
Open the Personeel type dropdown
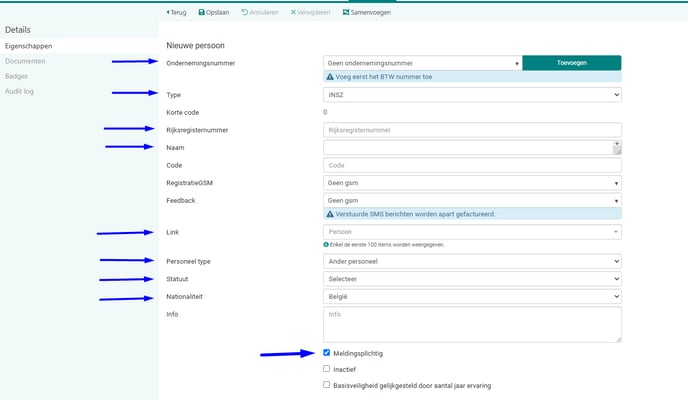(x=472, y=261)
